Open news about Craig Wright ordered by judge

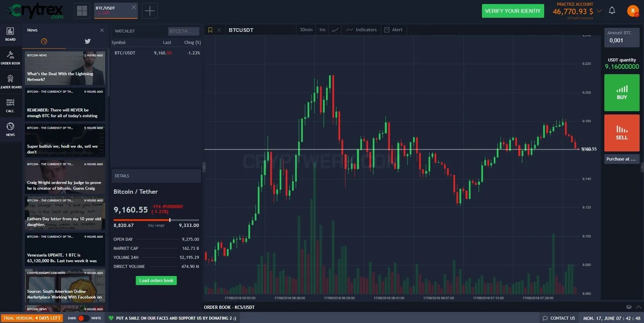point(65,177)
